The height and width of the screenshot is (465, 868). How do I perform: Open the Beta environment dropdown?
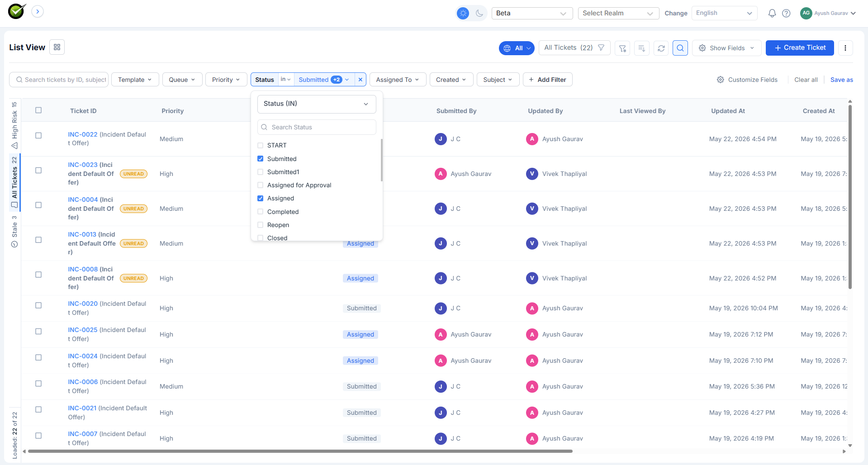tap(532, 13)
